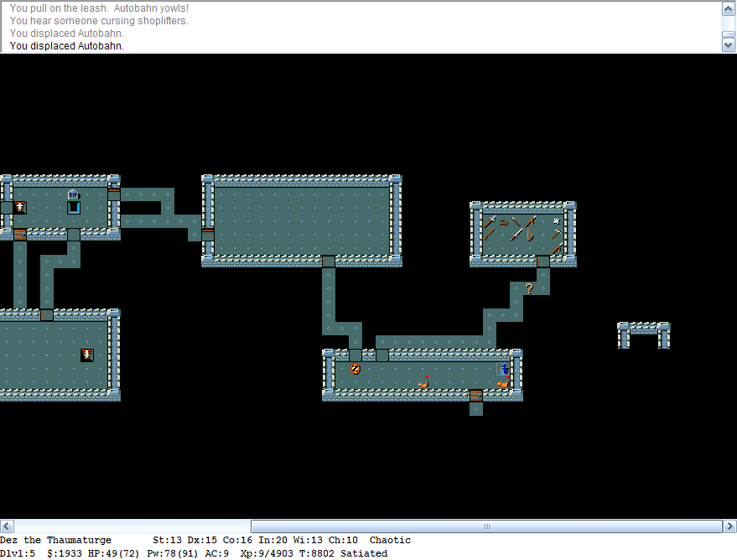Click the "$:1933" gold counter

tap(65, 553)
